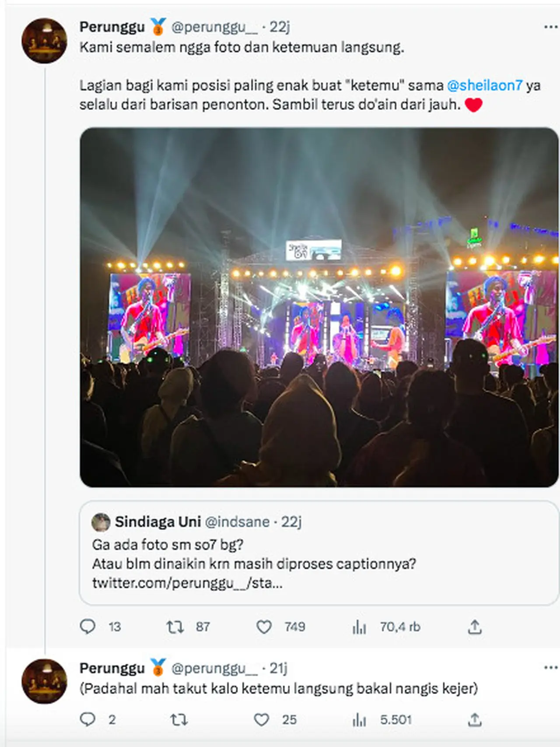Click Perunggu's profile avatar on first tweet

pos(44,41)
